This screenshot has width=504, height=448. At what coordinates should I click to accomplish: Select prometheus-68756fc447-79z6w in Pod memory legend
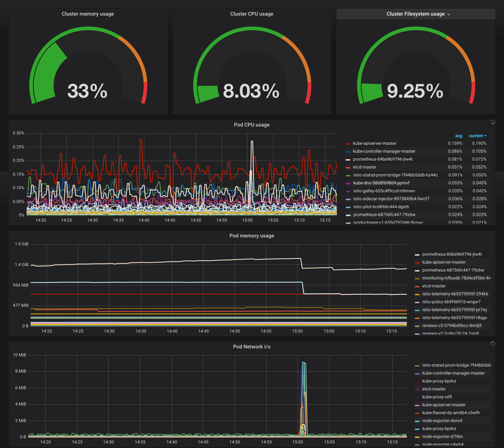(453, 270)
